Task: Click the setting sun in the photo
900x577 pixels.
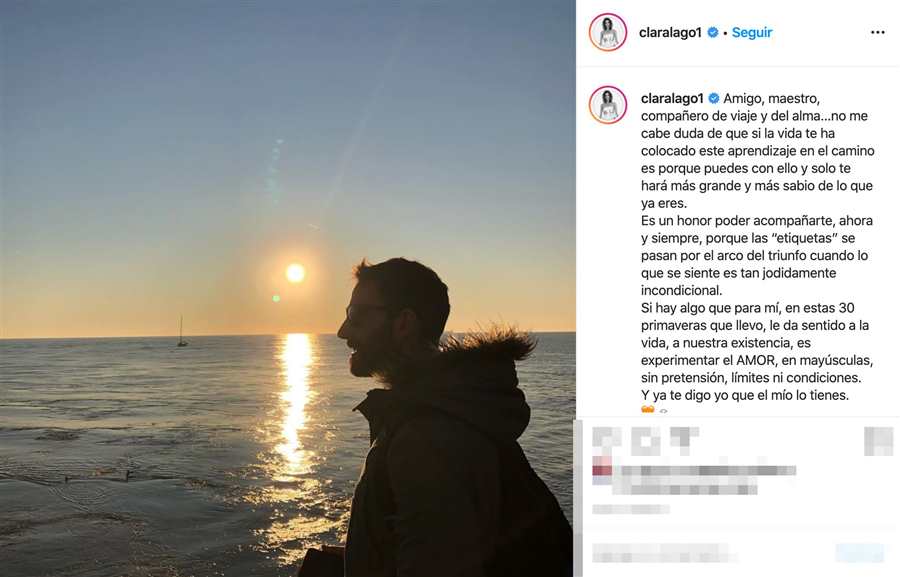Action: click(295, 273)
